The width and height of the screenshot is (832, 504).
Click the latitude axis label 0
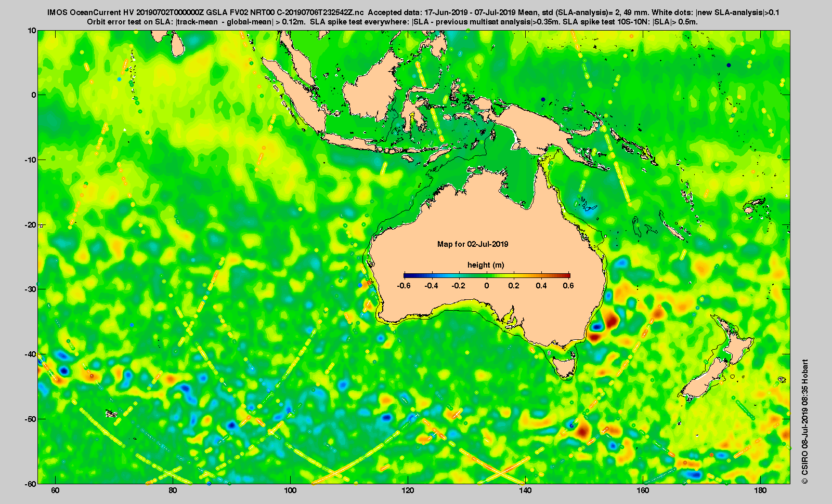(34, 95)
